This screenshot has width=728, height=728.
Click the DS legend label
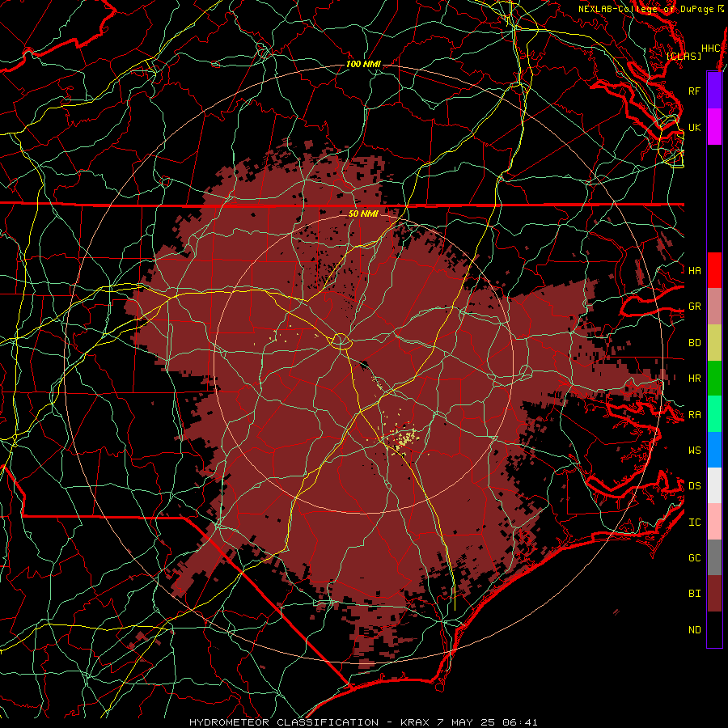tap(694, 486)
